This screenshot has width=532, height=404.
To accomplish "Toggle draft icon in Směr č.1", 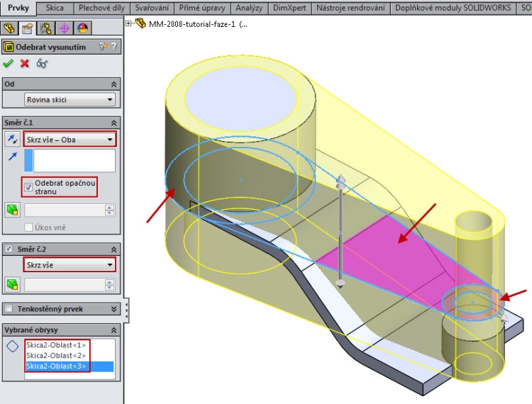I will pyautogui.click(x=13, y=210).
